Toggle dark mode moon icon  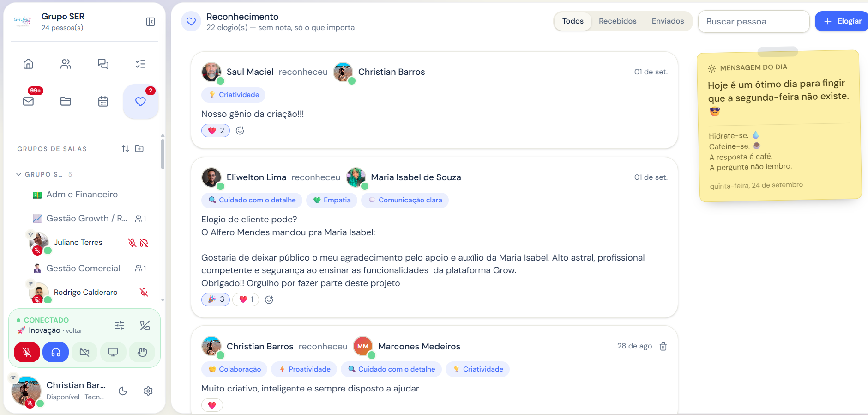123,391
